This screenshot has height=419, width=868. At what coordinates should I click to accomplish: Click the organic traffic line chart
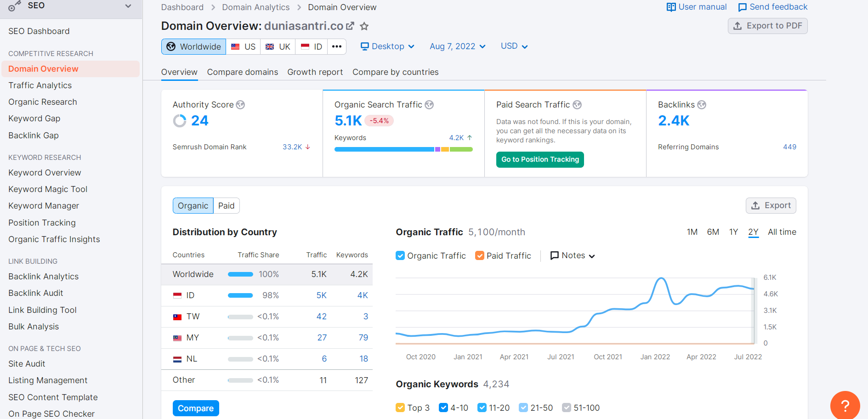tap(575, 311)
